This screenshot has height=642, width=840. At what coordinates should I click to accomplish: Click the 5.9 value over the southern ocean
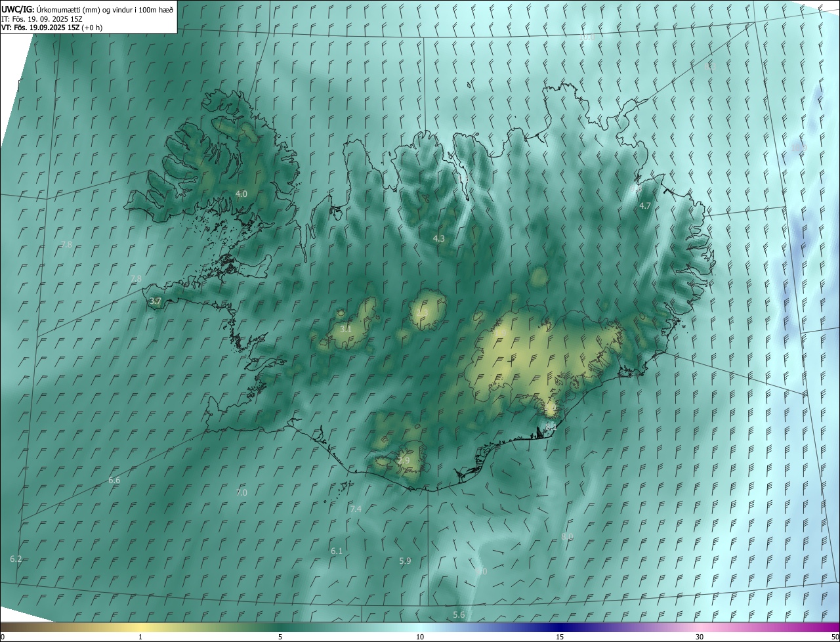click(x=405, y=561)
